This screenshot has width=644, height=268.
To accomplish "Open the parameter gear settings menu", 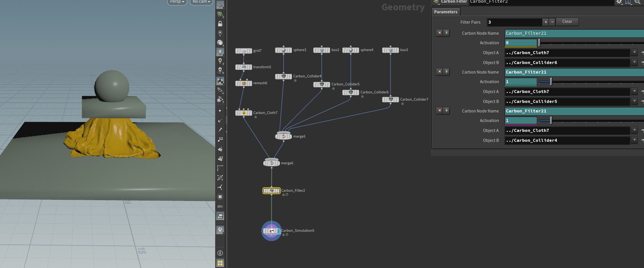I will tap(619, 2).
